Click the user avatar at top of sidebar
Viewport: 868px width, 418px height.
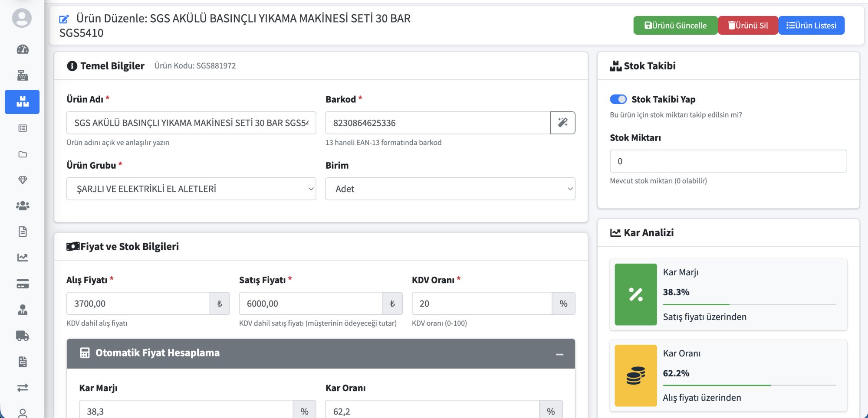click(22, 18)
